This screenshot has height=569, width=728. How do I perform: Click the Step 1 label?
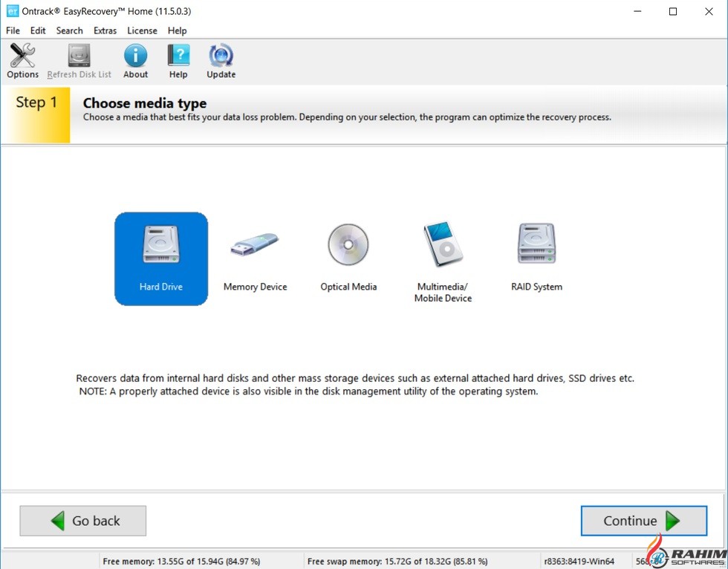[x=36, y=102]
